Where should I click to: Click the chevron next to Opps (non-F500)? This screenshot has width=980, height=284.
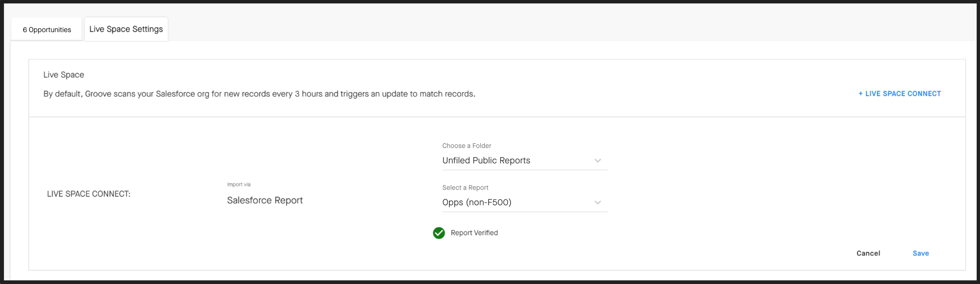click(x=598, y=203)
